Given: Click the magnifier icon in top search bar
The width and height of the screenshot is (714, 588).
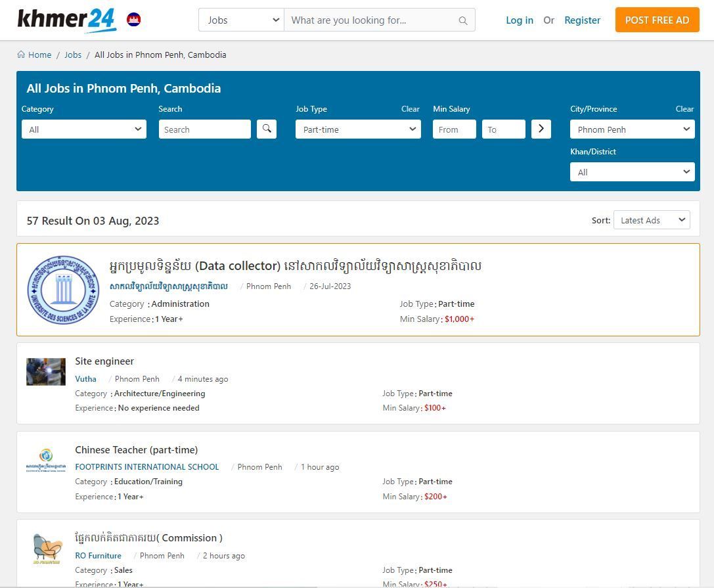Looking at the screenshot, I should pos(462,20).
